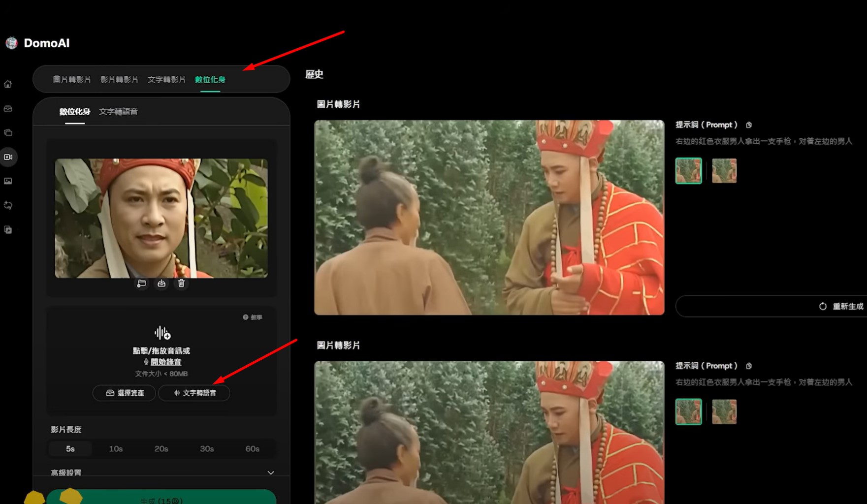Set video length to 30s

point(207,449)
